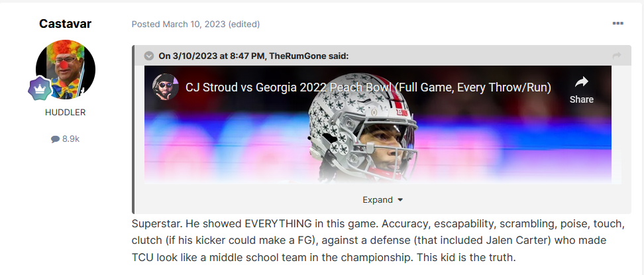
Task: Open the Castavar username profile link
Action: coord(65,24)
